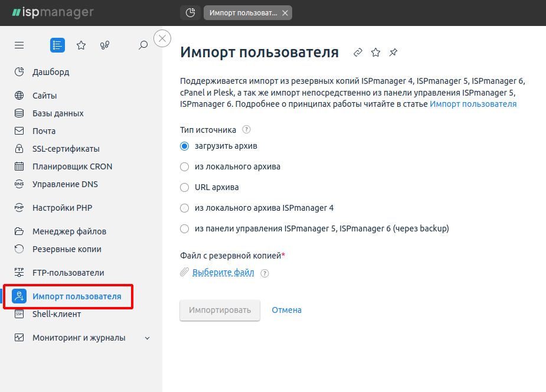Open SSL-сертификаты section
Viewport: 546px width, 392px height.
click(x=66, y=149)
